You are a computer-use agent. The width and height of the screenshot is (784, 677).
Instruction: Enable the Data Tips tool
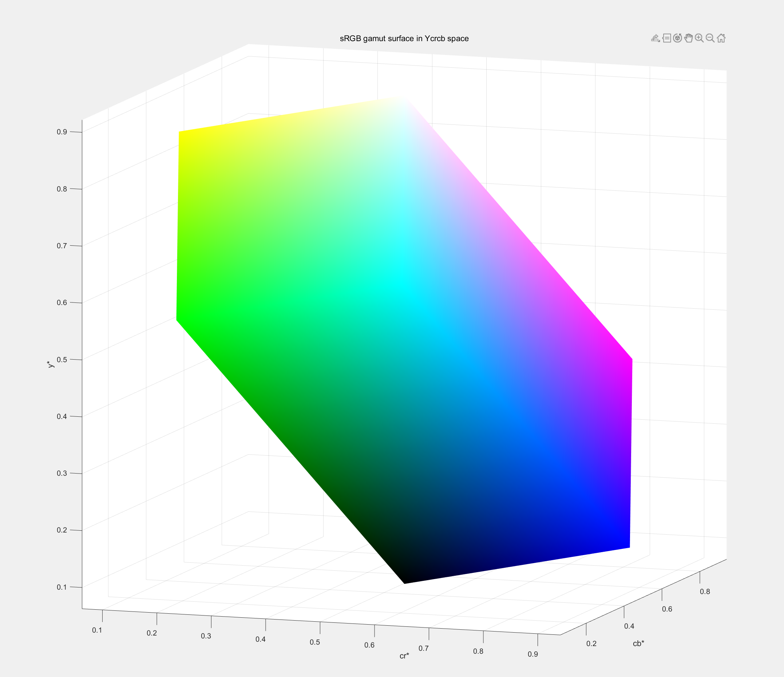pyautogui.click(x=667, y=38)
